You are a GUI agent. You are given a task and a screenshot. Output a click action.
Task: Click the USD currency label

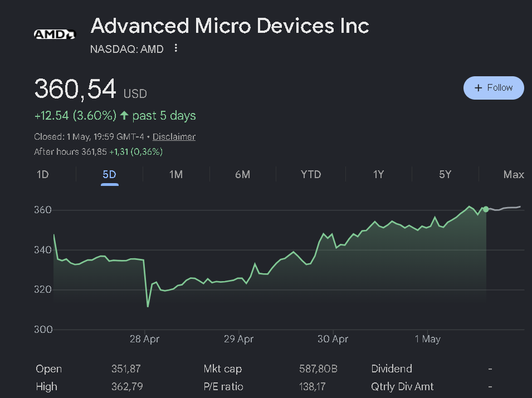tap(135, 94)
